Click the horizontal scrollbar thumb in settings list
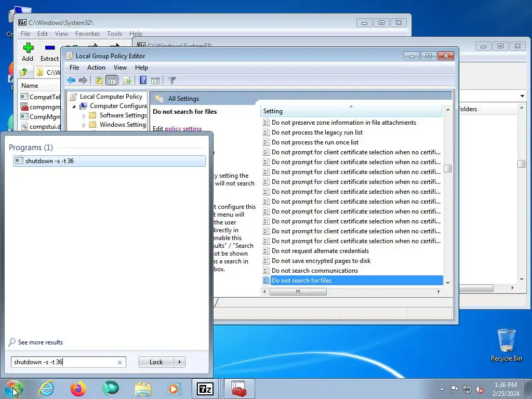 [x=298, y=292]
